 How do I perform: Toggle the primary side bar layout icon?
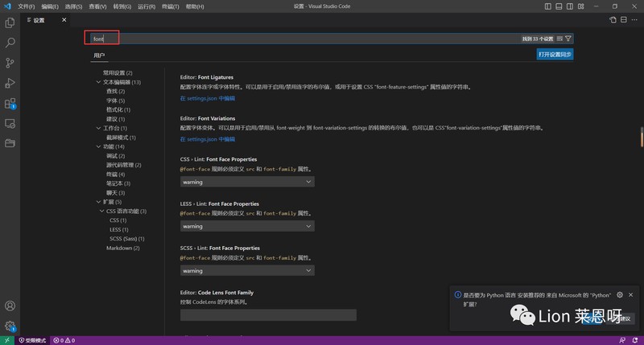[x=548, y=6]
